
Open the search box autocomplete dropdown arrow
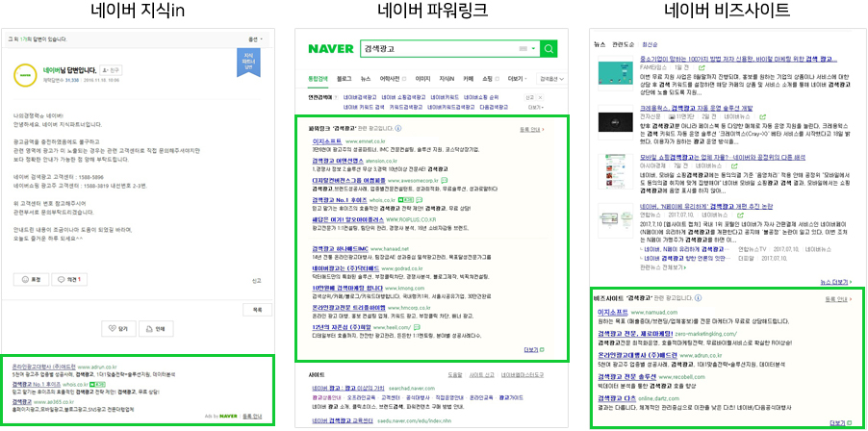[534, 49]
